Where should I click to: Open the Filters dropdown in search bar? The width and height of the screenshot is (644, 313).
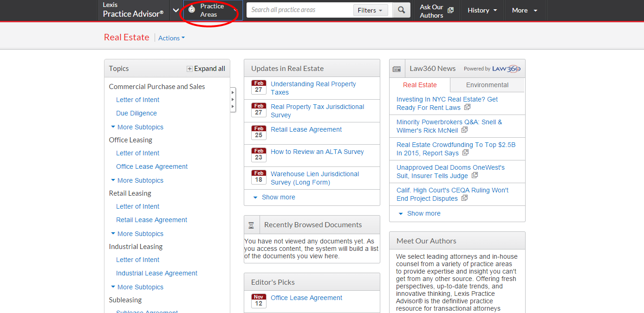click(371, 10)
